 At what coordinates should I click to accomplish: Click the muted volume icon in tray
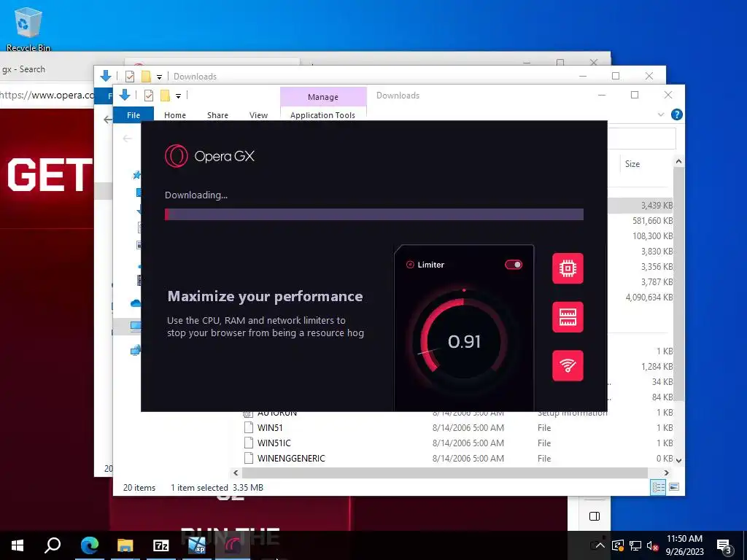coord(653,545)
